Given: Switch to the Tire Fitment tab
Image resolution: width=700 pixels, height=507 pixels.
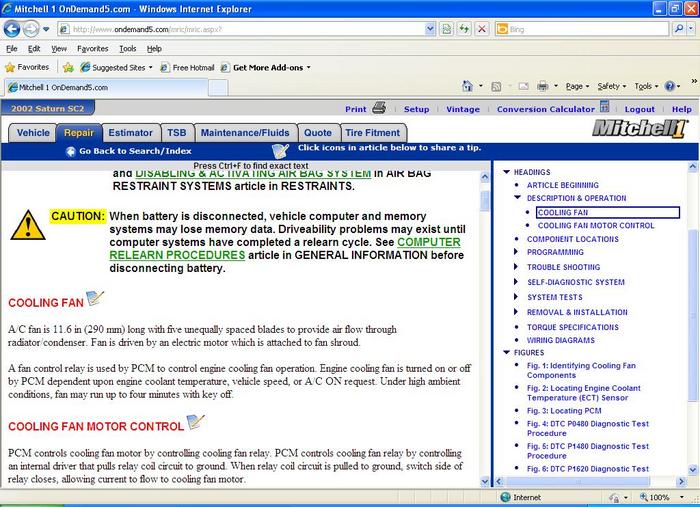Looking at the screenshot, I should [373, 133].
